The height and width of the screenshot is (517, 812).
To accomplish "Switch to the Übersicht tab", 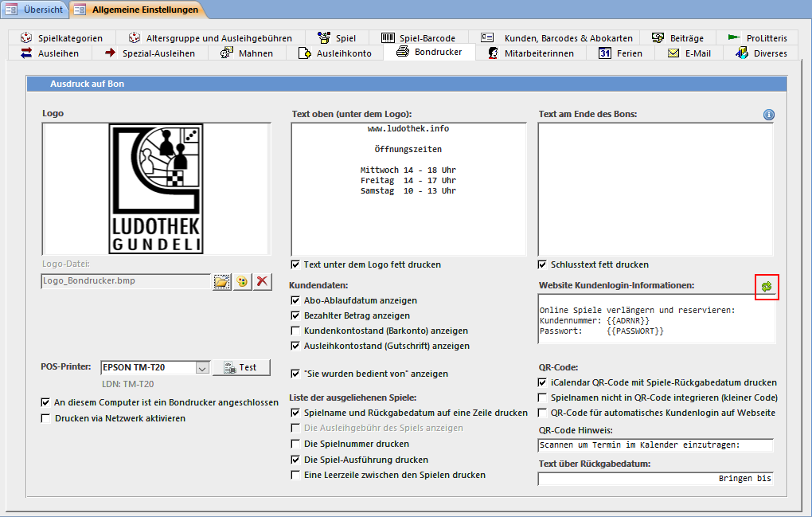I will pyautogui.click(x=34, y=10).
